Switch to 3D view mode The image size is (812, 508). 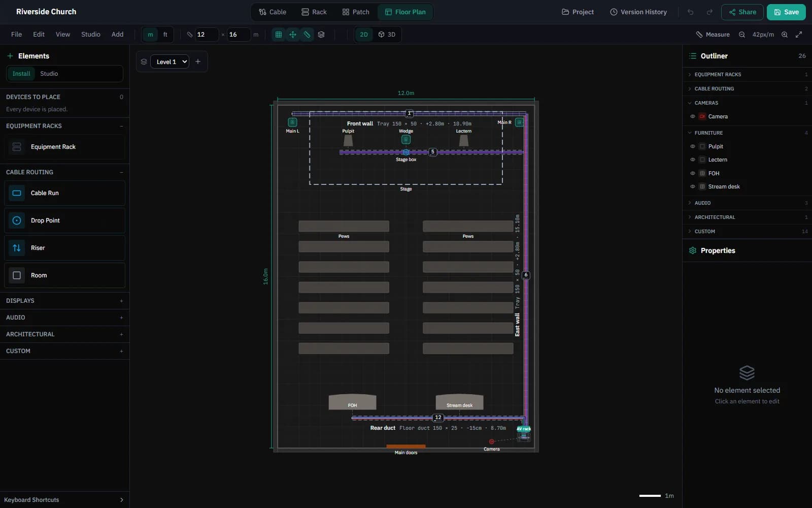(x=387, y=35)
